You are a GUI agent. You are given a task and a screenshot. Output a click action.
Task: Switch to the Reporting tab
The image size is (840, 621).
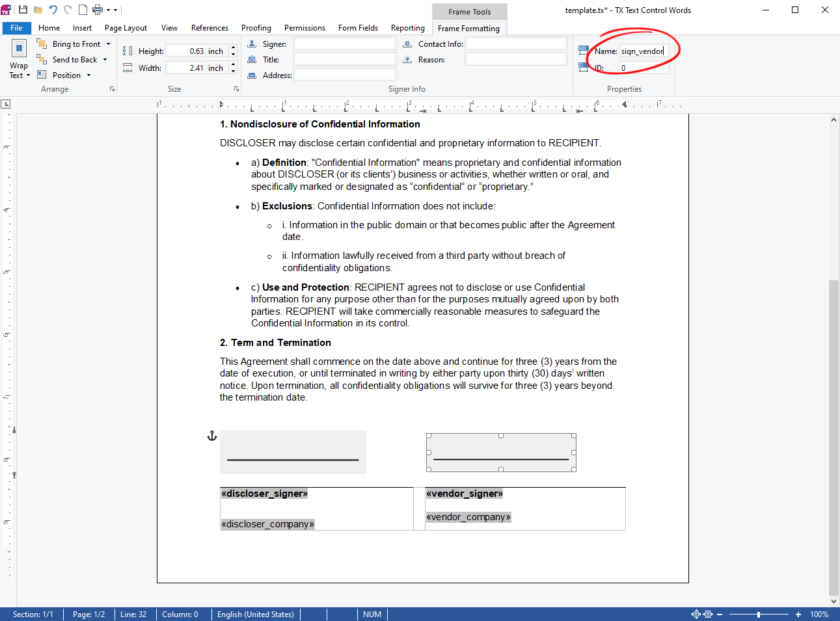408,28
